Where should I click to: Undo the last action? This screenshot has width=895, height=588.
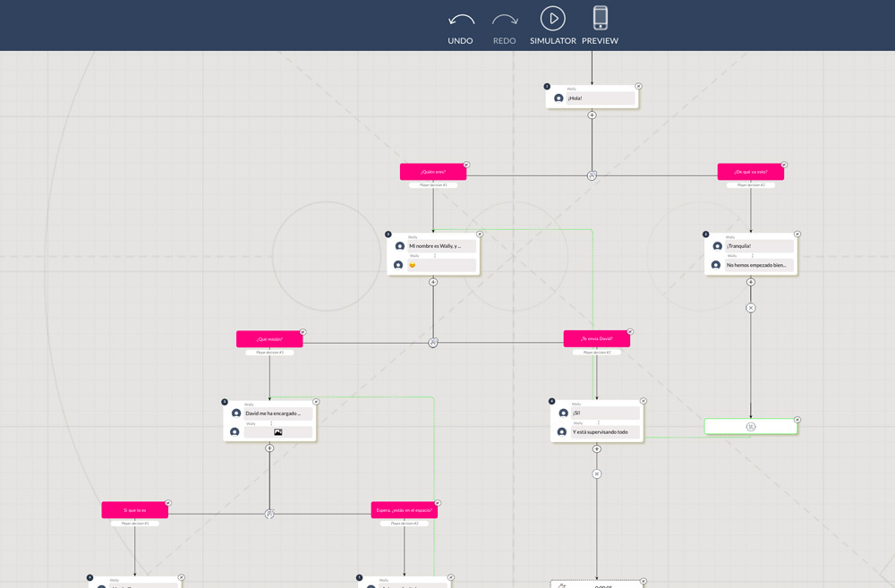pyautogui.click(x=461, y=27)
